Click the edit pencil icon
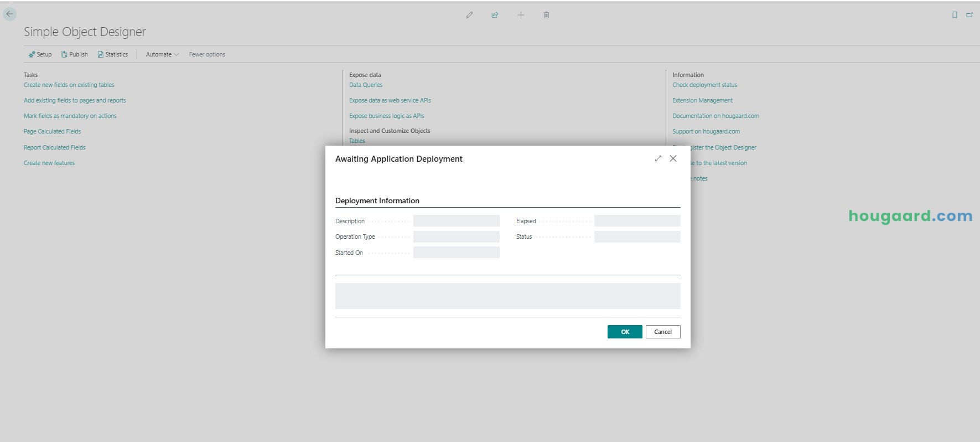The height and width of the screenshot is (442, 980). tap(469, 15)
